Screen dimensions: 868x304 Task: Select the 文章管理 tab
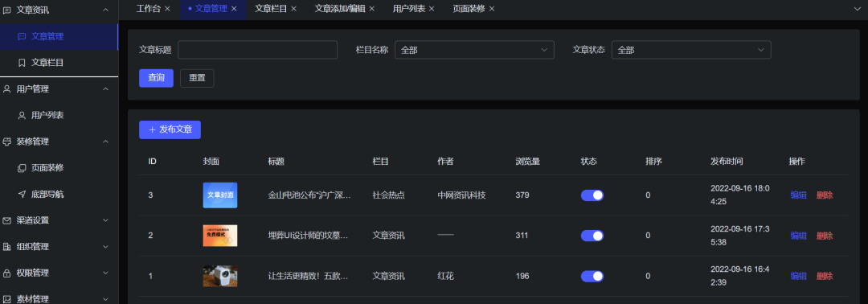pyautogui.click(x=211, y=9)
